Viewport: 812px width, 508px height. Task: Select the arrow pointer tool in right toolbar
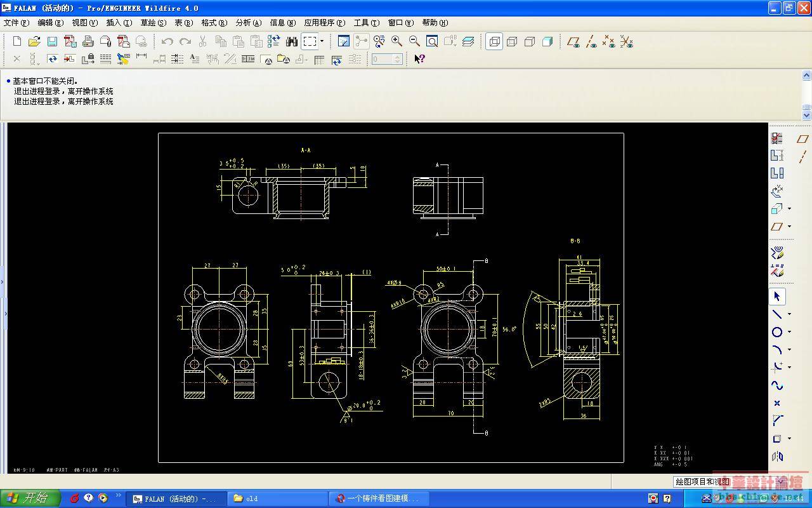pyautogui.click(x=777, y=297)
